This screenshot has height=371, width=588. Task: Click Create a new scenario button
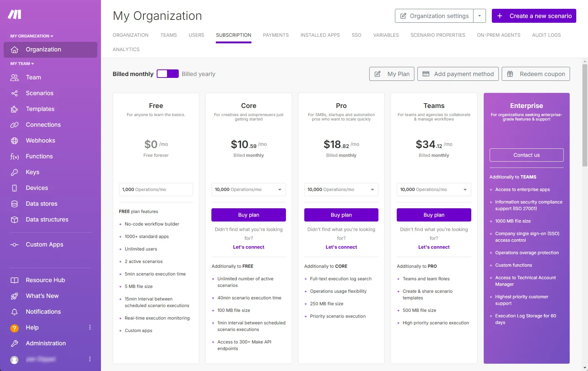pos(534,16)
